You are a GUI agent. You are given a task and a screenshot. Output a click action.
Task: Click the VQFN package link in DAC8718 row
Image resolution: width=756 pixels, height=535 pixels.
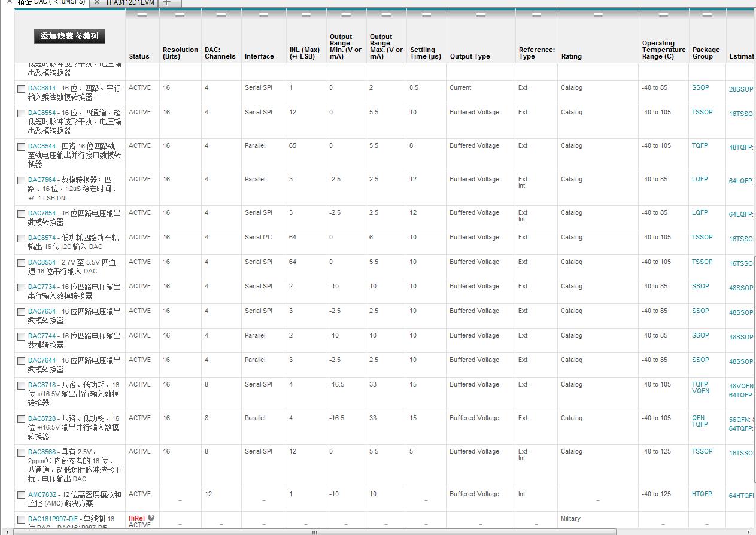coord(701,391)
